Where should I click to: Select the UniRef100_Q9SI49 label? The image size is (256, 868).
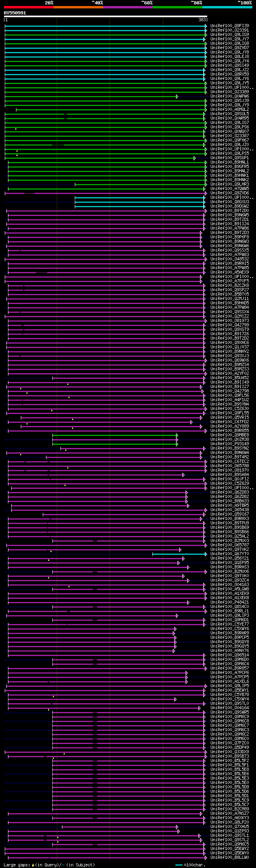click(230, 66)
